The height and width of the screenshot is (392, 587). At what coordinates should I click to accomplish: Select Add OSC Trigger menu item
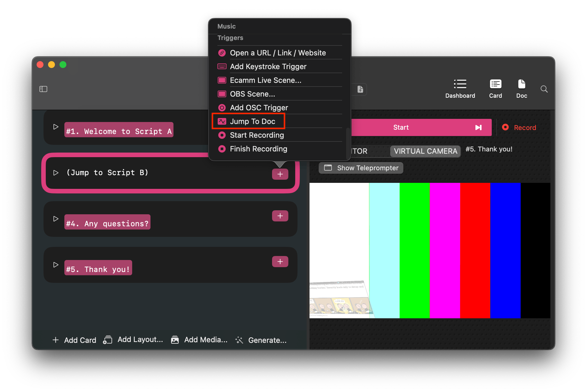point(259,108)
